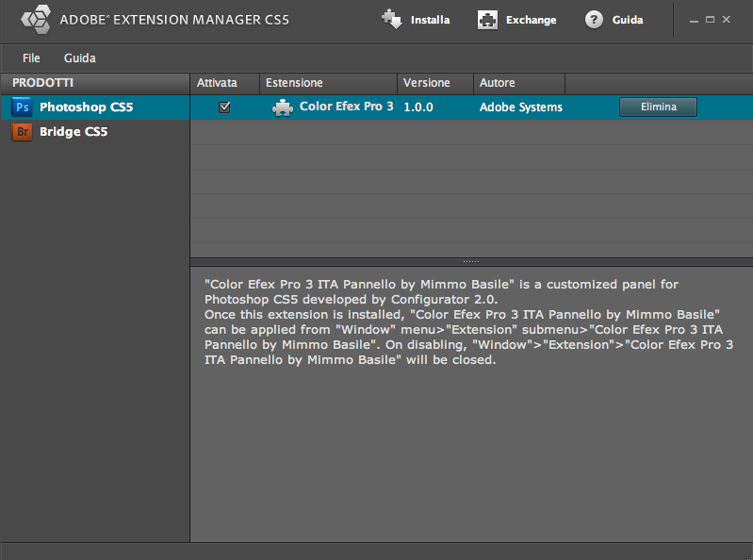The width and height of the screenshot is (753, 560).
Task: Click the Installa text label
Action: (431, 20)
